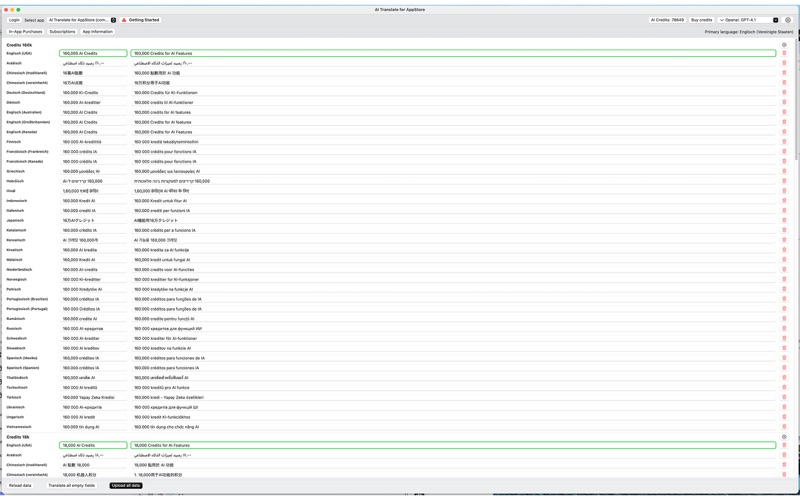Delete the Japanisch row using its trash icon
800x500 pixels.
pyautogui.click(x=784, y=220)
